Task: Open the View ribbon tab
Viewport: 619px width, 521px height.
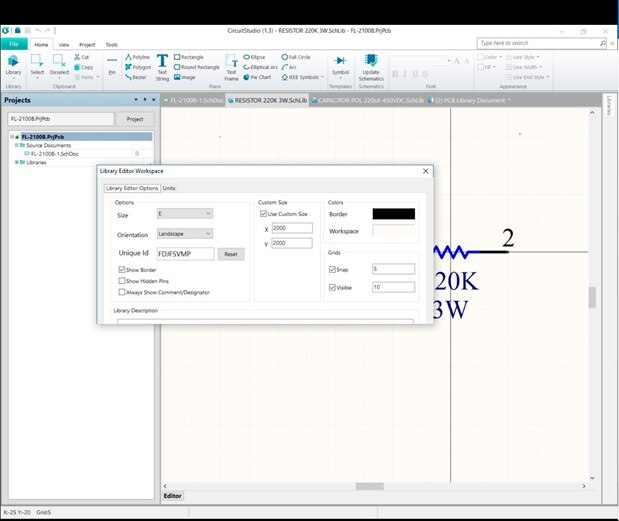Action: [x=64, y=45]
